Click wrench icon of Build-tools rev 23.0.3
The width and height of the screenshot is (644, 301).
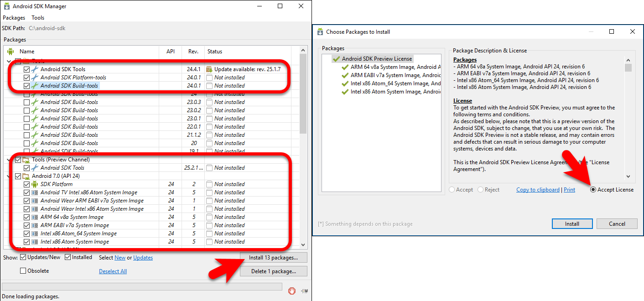(35, 102)
